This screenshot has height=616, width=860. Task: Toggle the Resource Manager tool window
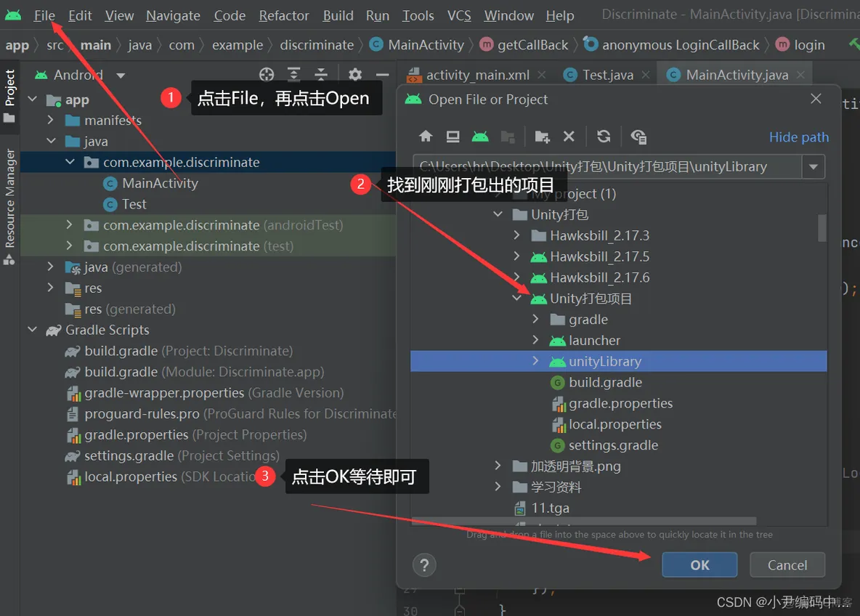[9, 206]
